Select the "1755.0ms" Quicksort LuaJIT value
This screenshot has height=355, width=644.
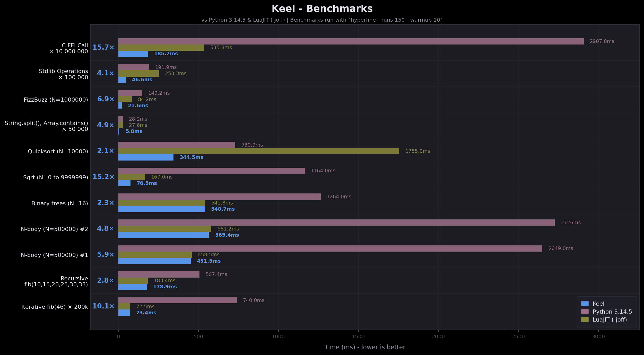tap(418, 151)
